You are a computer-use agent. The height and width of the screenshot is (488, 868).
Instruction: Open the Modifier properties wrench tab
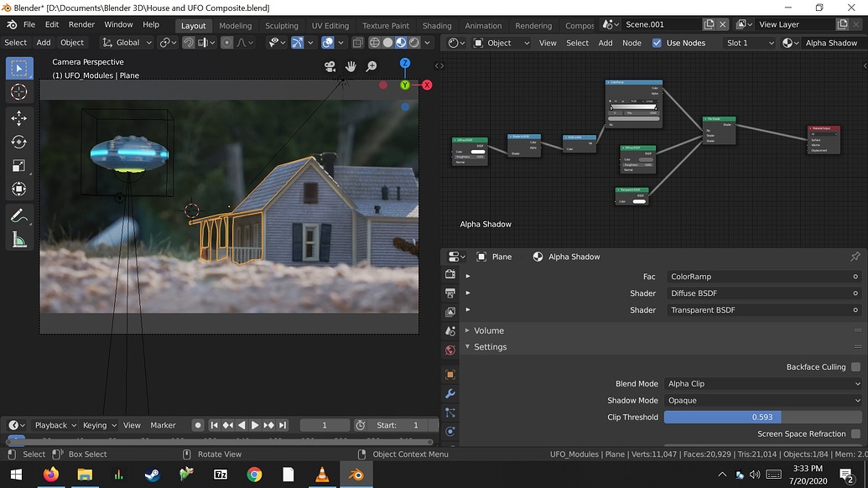pyautogui.click(x=450, y=393)
